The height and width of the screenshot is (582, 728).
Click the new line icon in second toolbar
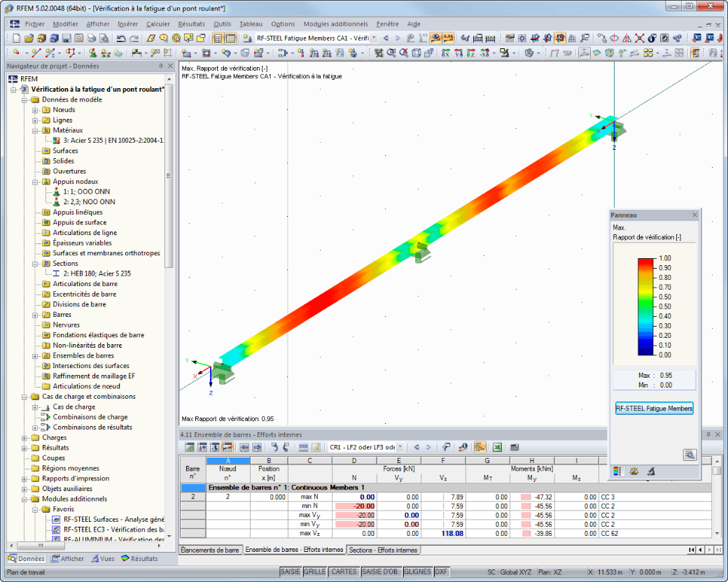point(36,53)
